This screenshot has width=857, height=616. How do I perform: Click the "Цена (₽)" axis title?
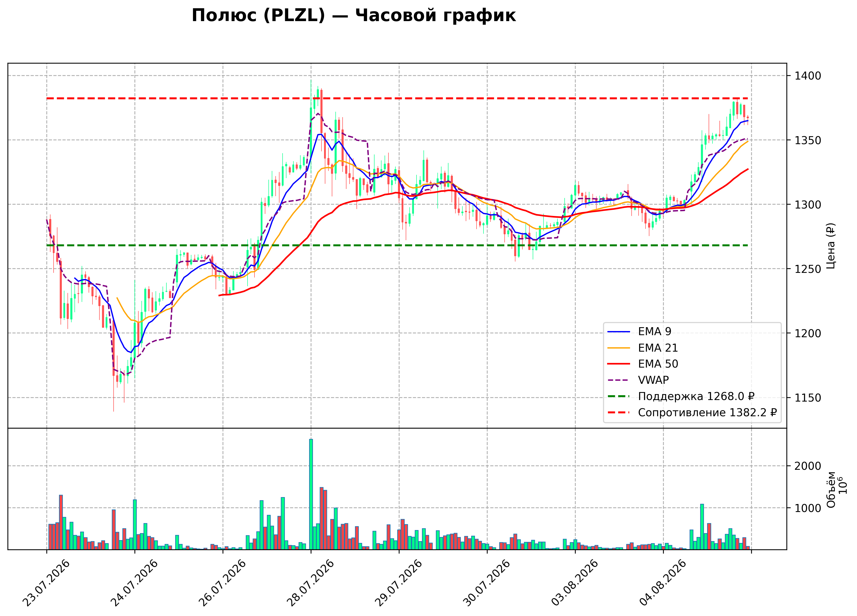click(831, 246)
